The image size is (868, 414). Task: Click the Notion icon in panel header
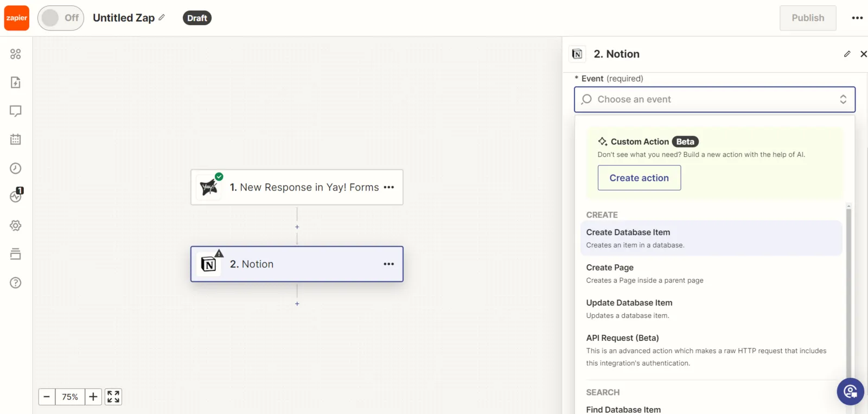(577, 54)
